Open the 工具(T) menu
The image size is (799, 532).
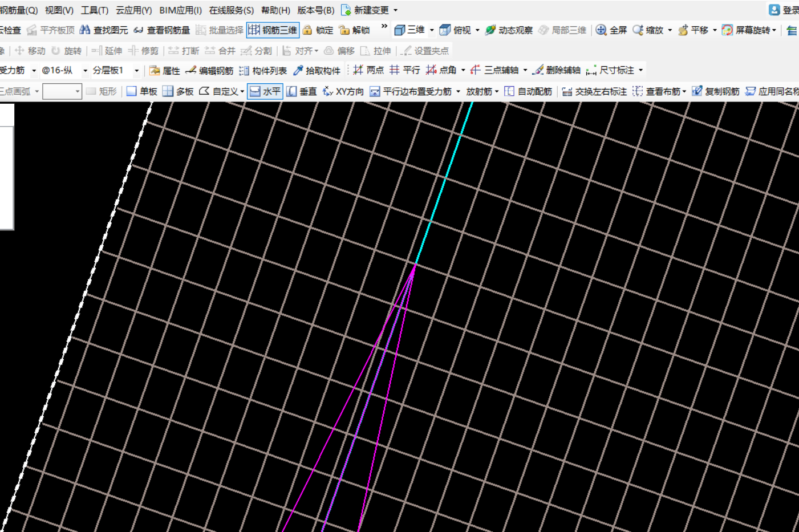(x=95, y=10)
